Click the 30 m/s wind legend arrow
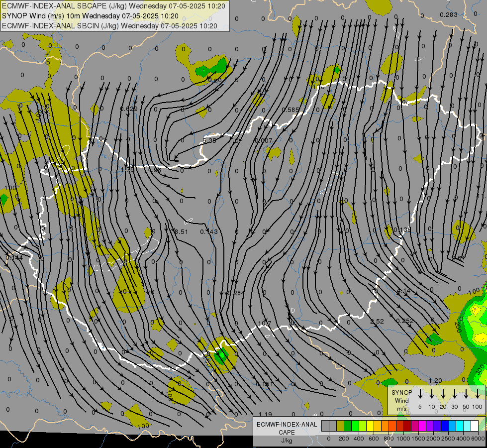Viewport: 487px width, 448px height. point(454,393)
